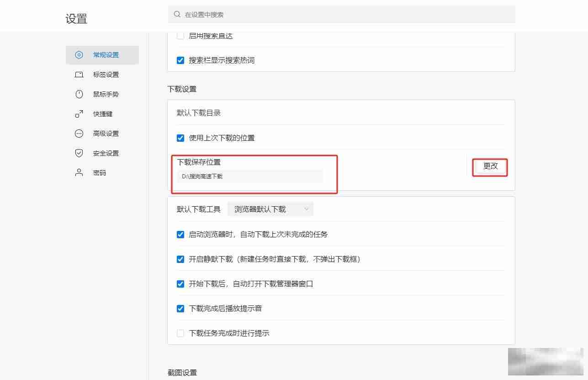Click the 鼠标手势 mouse icon
Screen dimensions: 588x380
coord(79,94)
